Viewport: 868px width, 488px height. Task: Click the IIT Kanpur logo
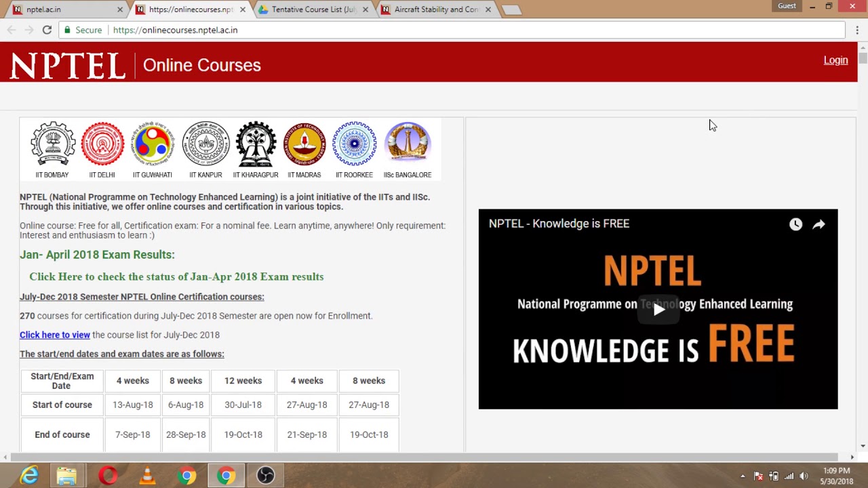205,144
